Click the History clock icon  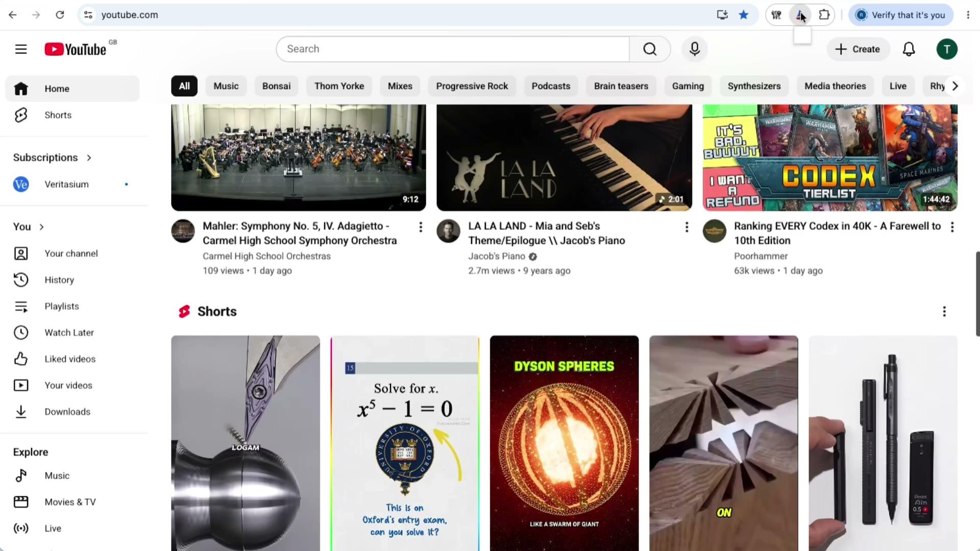point(21,280)
